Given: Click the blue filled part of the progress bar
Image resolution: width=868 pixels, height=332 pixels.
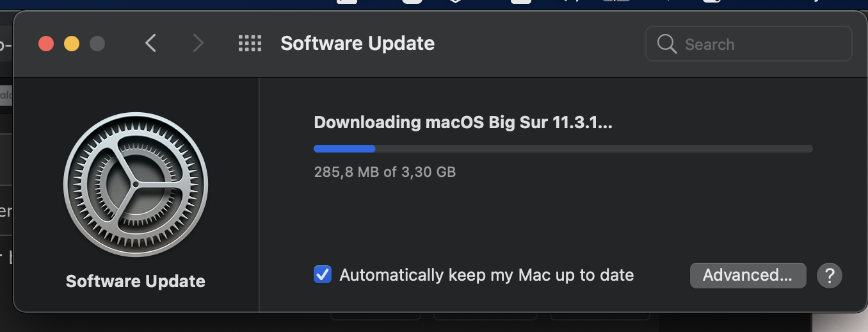Looking at the screenshot, I should (344, 149).
